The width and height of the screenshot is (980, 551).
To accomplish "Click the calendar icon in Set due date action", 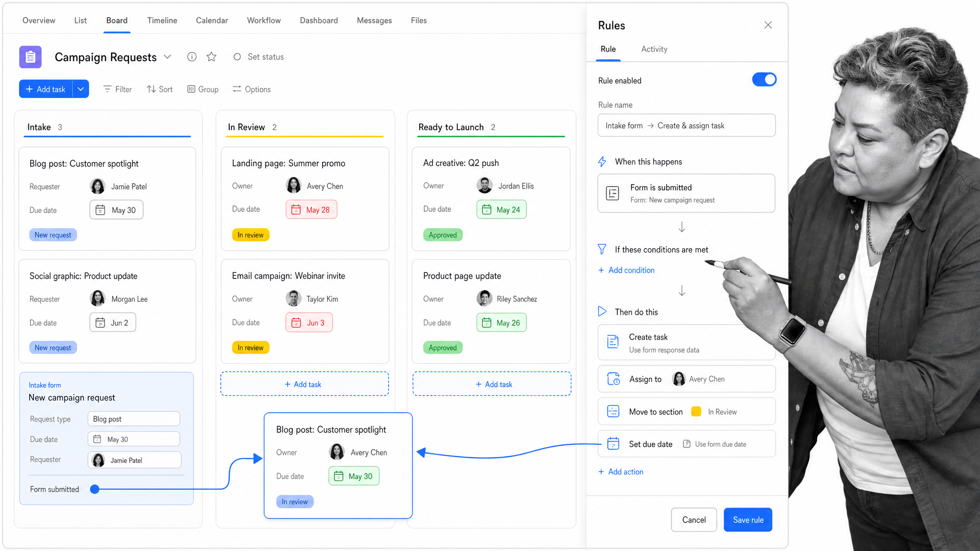I will 613,444.
